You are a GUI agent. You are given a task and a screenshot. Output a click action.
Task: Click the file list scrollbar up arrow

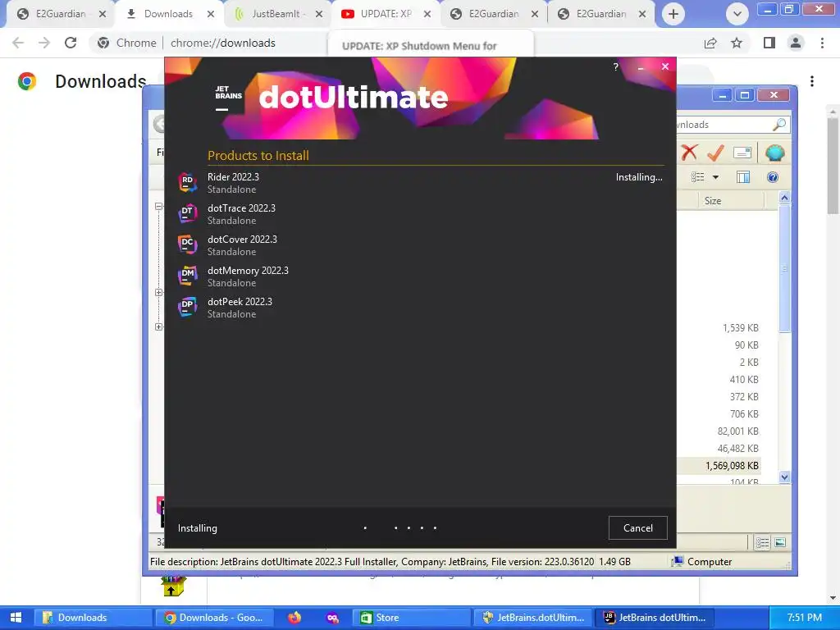(x=784, y=199)
